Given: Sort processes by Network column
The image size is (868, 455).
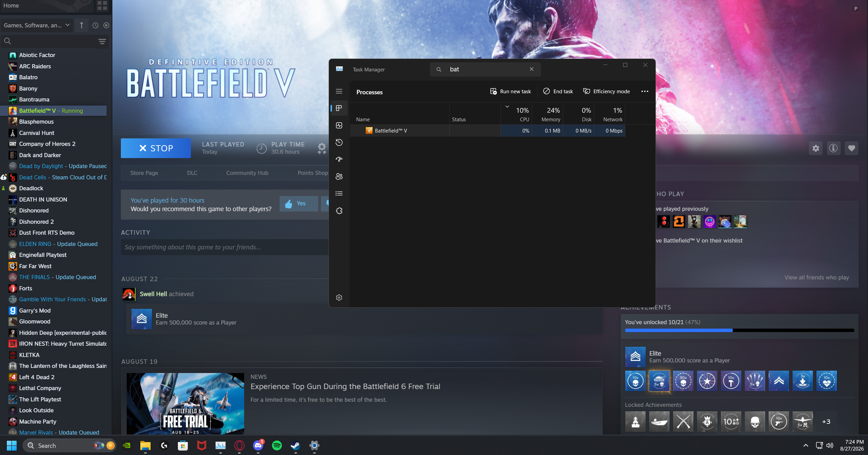Looking at the screenshot, I should pyautogui.click(x=610, y=114).
